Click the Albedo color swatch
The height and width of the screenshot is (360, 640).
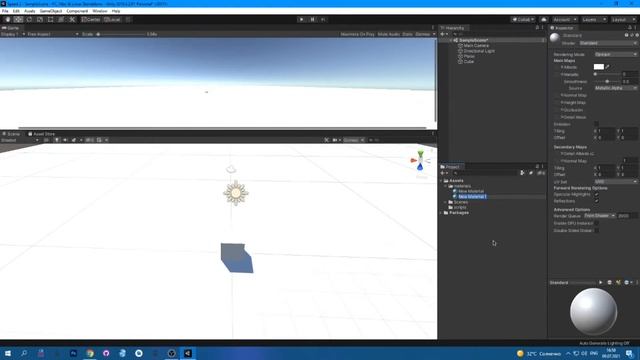tap(599, 67)
